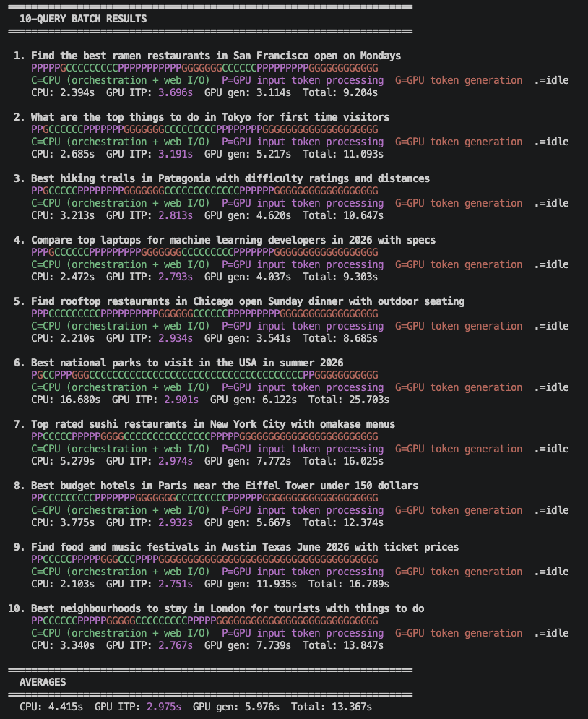Click the '.=idle' legend in query 7
This screenshot has height=719, width=588.
[551, 449]
